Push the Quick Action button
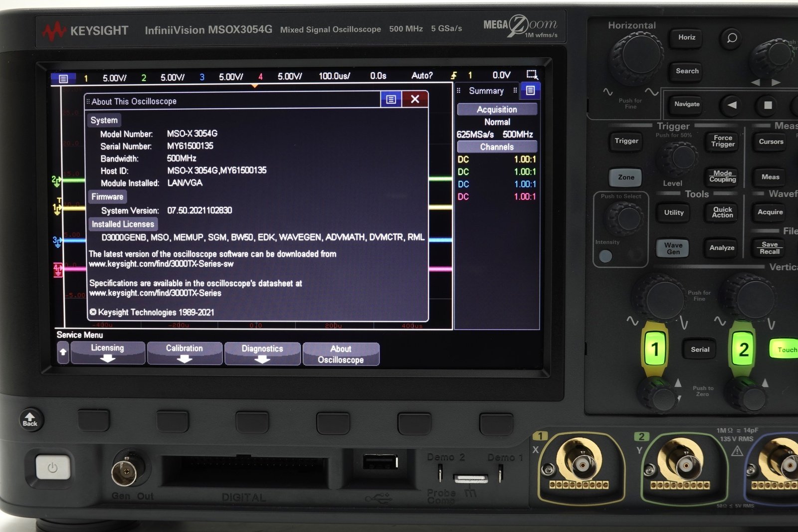The image size is (798, 532). click(x=722, y=212)
